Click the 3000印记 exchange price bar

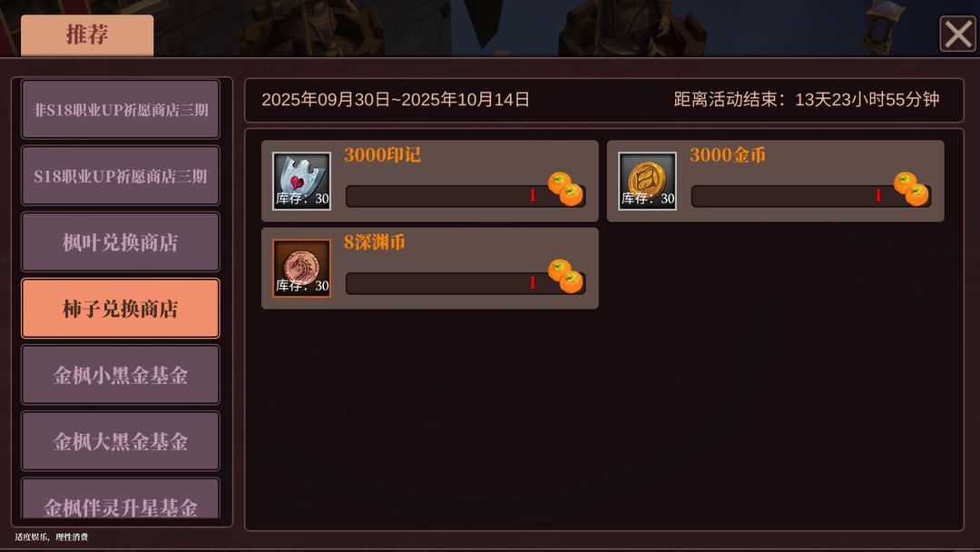coord(465,196)
